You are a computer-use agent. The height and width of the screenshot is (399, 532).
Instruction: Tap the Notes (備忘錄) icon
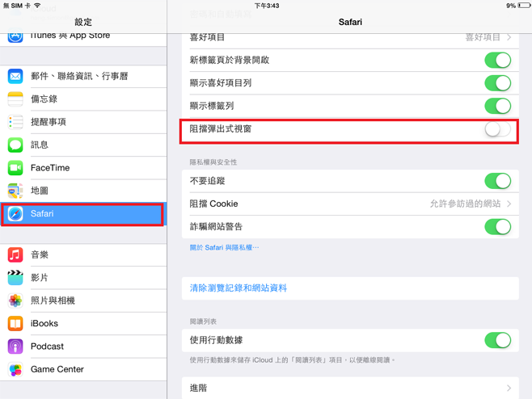pyautogui.click(x=15, y=99)
